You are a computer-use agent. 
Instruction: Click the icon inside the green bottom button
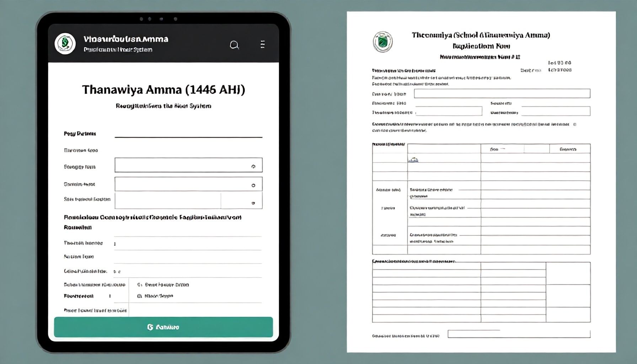click(150, 327)
